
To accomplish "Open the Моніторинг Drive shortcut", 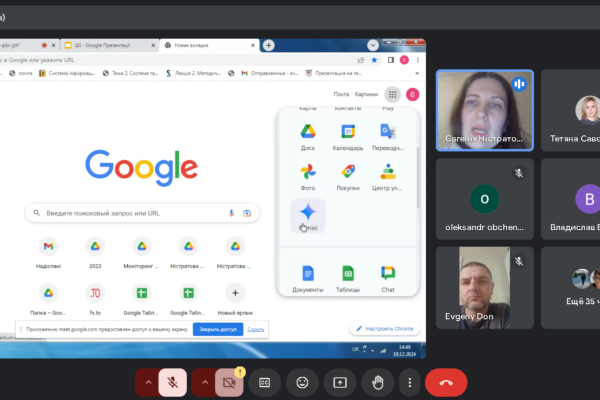I will (x=142, y=252).
